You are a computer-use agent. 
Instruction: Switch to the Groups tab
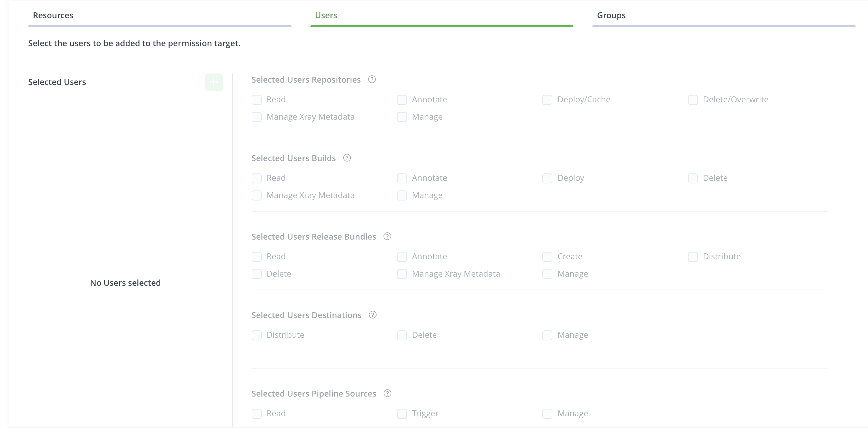point(611,16)
